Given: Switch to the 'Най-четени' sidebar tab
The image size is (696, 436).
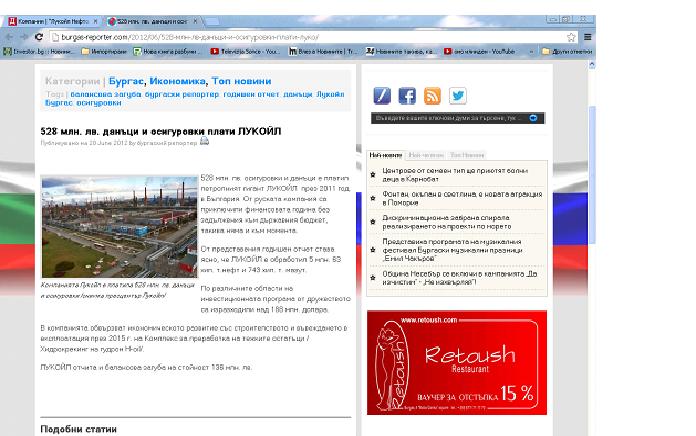Looking at the screenshot, I should point(426,155).
